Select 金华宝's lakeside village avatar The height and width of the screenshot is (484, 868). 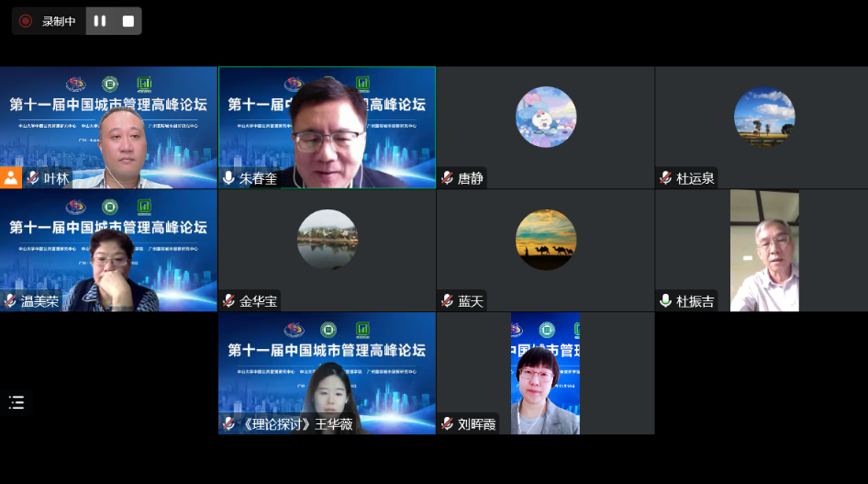328,240
